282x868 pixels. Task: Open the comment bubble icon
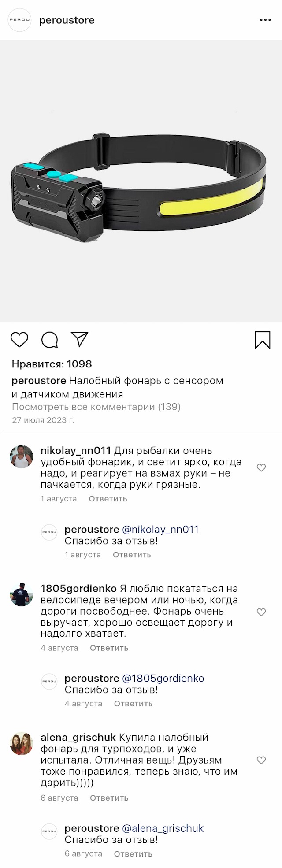[49, 340]
